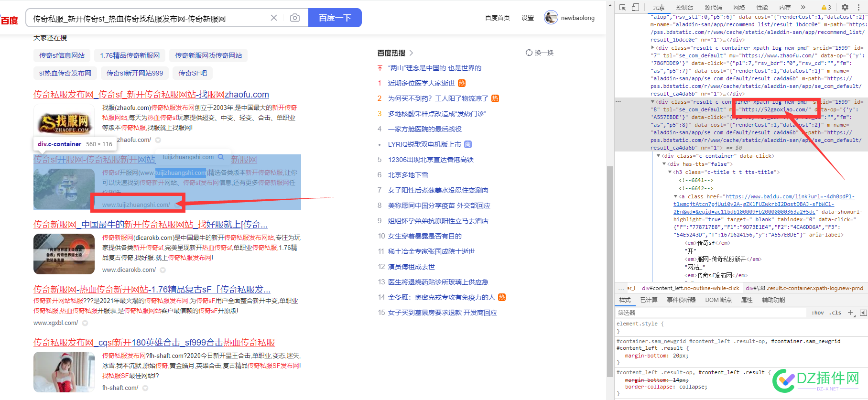Click the 热 badge beside 为何买不到药 headline
The height and width of the screenshot is (400, 868).
[x=495, y=98]
